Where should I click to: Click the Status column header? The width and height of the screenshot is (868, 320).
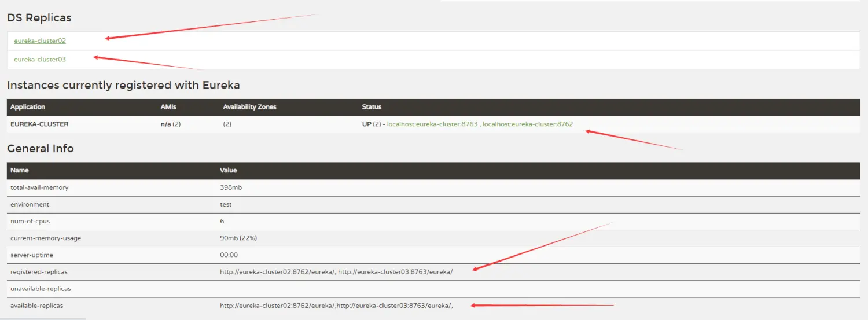pos(372,107)
